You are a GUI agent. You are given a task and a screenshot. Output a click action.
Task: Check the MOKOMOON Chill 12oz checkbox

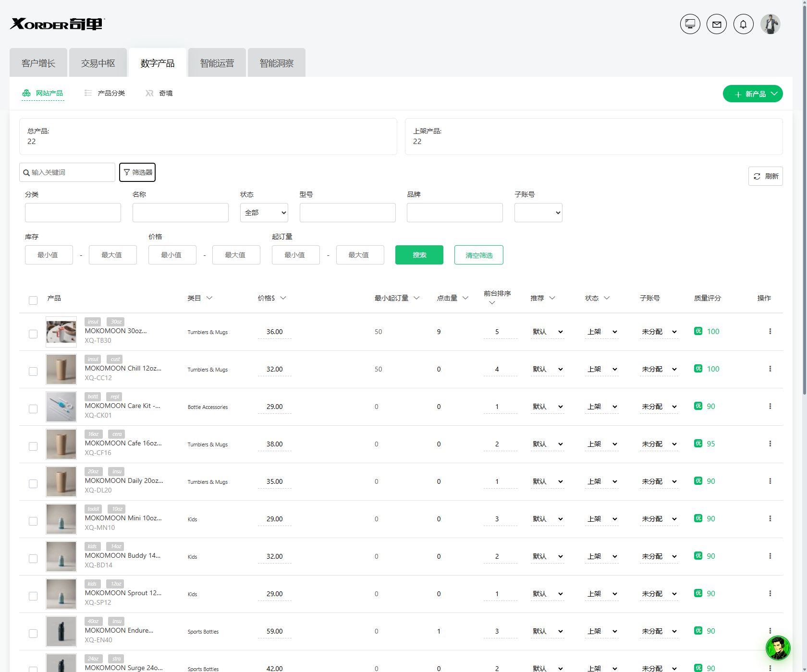coord(33,372)
